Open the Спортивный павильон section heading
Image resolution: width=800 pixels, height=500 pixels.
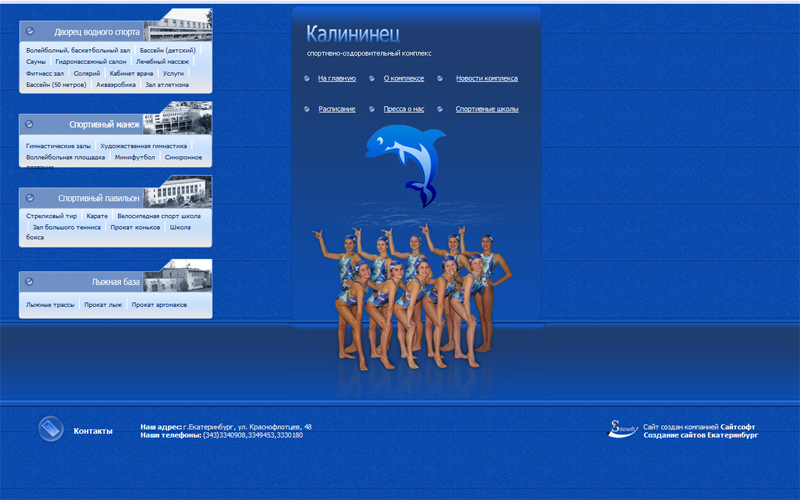pyautogui.click(x=98, y=198)
